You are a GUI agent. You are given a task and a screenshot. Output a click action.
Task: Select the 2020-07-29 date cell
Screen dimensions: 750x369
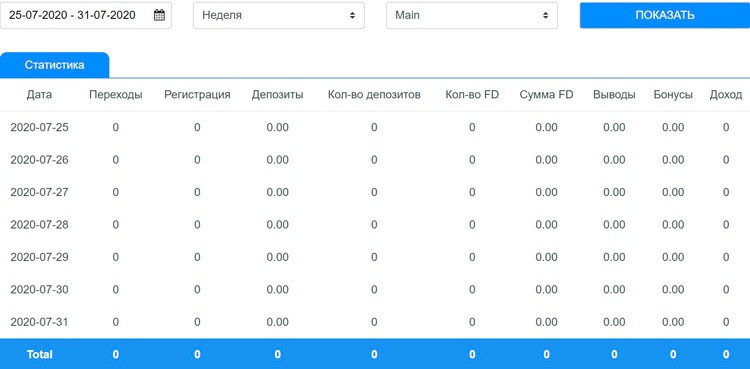(x=39, y=257)
